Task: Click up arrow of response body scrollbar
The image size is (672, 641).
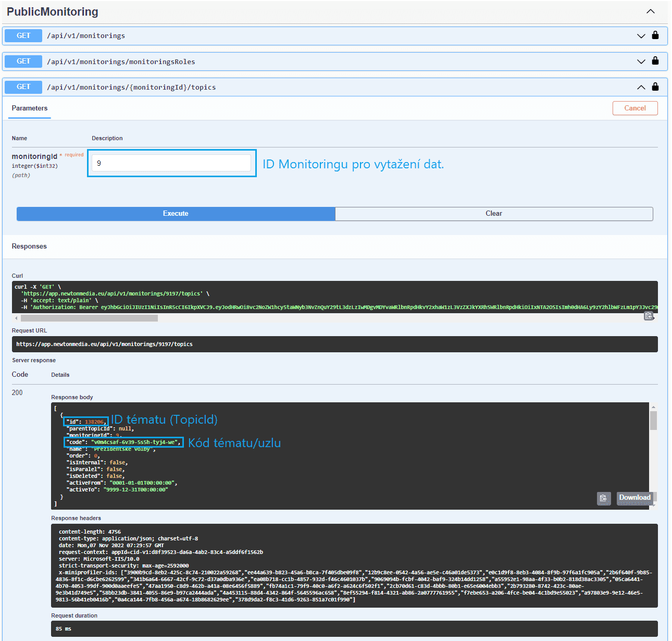Action: coord(653,407)
